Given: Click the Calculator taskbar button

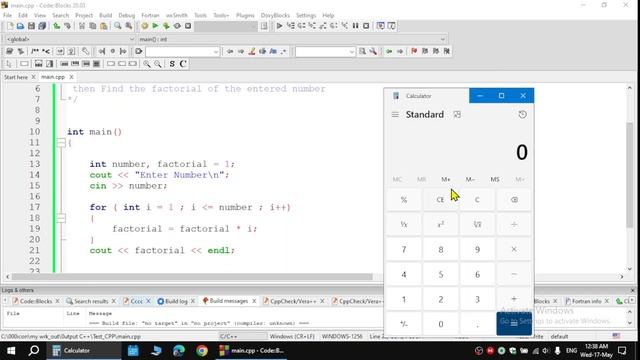Looking at the screenshot, I should pyautogui.click(x=84, y=351).
